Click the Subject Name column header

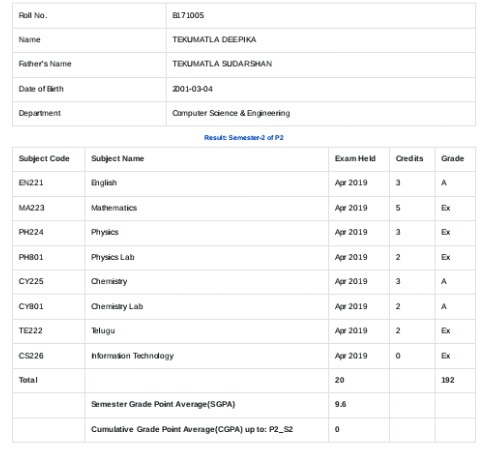(118, 158)
